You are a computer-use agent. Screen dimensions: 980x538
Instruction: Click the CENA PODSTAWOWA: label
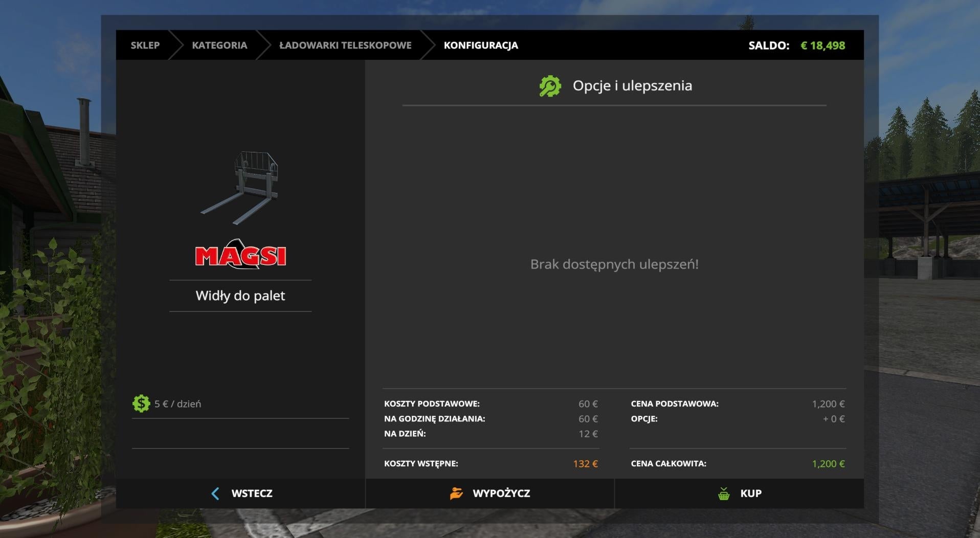tap(675, 403)
